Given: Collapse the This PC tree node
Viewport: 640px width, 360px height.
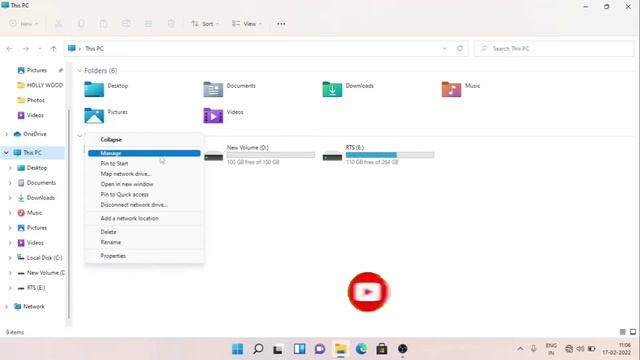Looking at the screenshot, I should point(6,153).
